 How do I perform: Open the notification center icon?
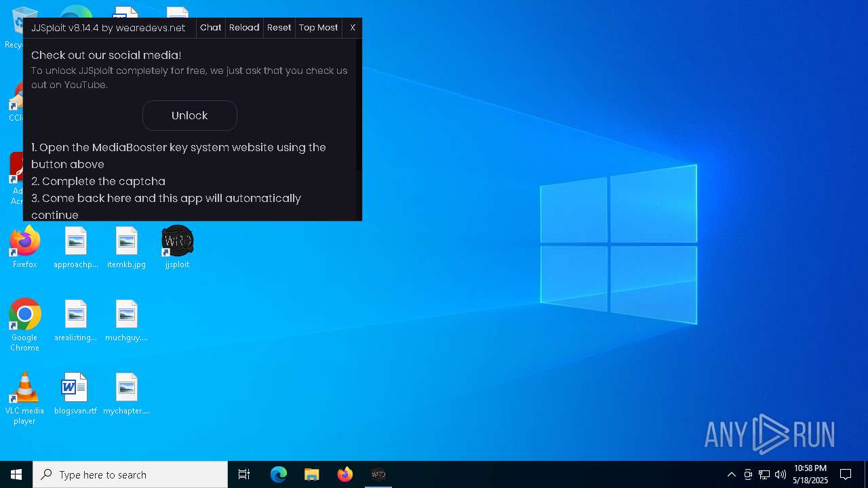(846, 474)
